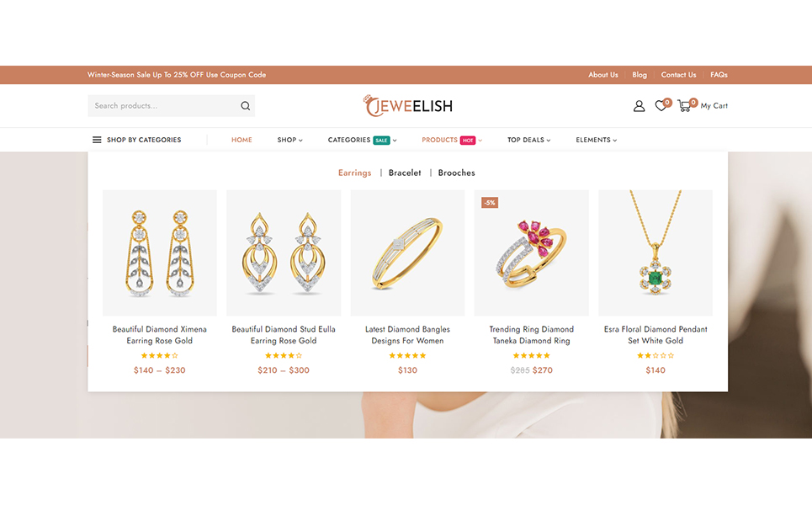Expand the Top Deals dropdown
Image resolution: width=812 pixels, height=505 pixels.
coord(528,140)
